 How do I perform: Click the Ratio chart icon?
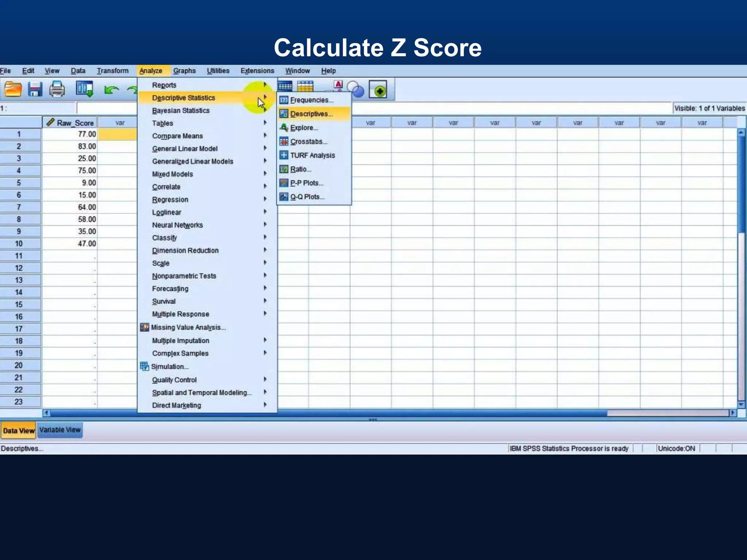[x=284, y=169]
